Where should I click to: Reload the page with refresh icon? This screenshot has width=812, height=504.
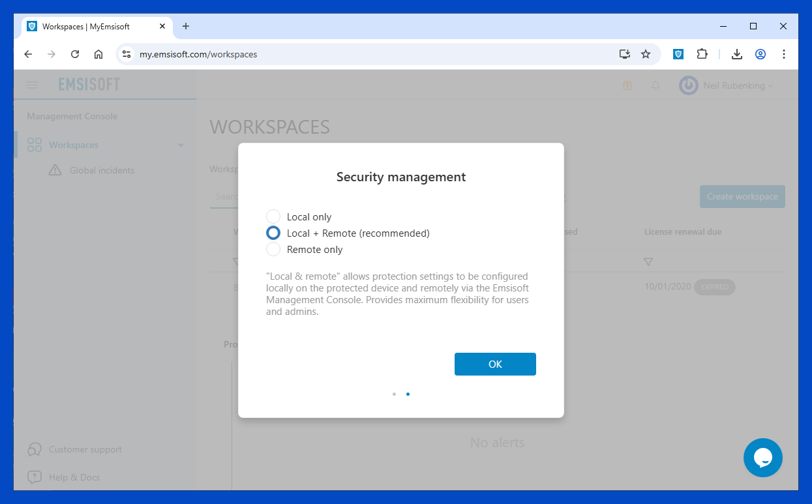click(75, 54)
